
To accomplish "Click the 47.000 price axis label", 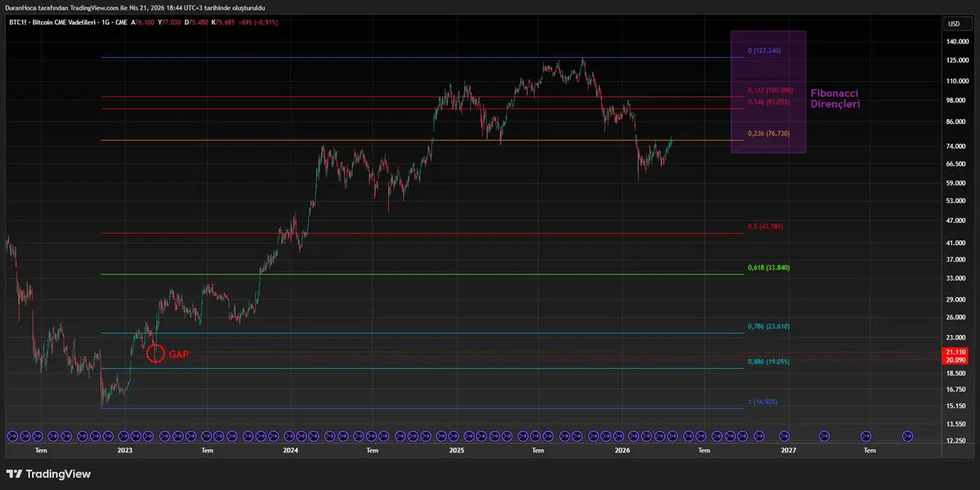I will [955, 220].
